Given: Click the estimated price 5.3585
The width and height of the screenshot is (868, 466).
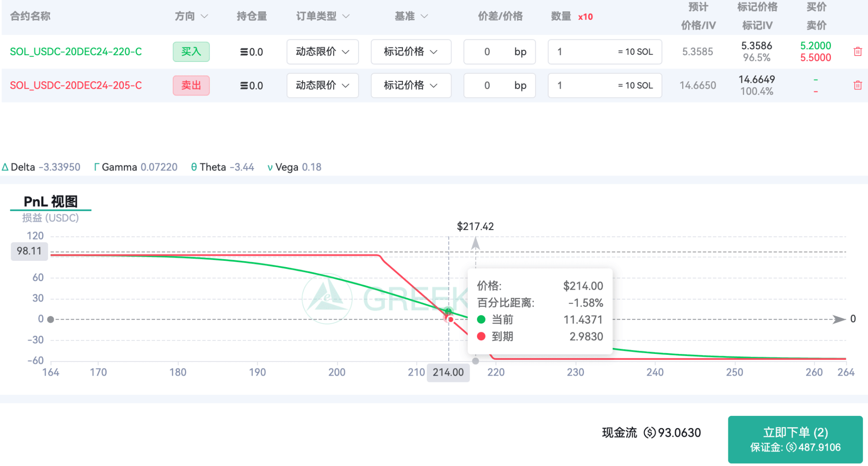Looking at the screenshot, I should pyautogui.click(x=698, y=52).
